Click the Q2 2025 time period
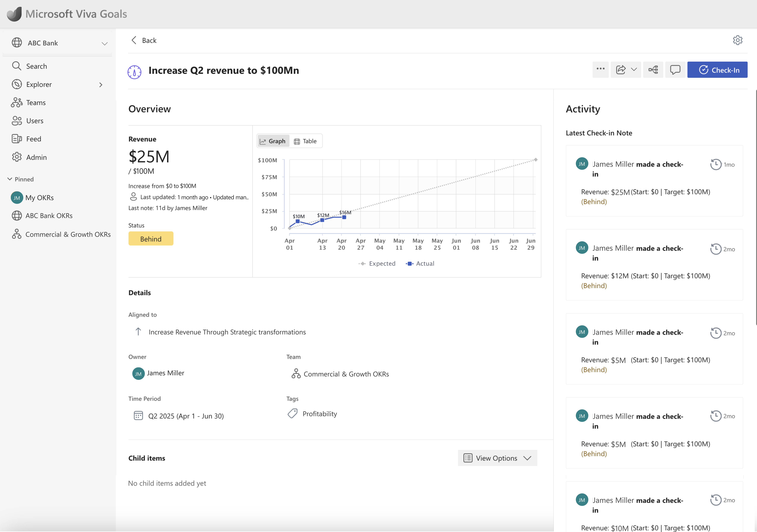 pos(186,416)
